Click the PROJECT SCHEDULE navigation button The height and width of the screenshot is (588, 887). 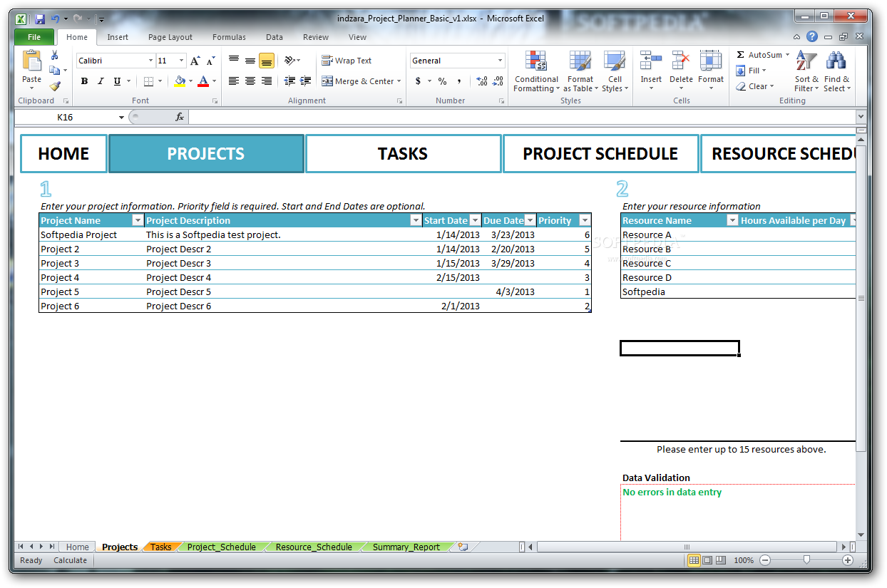pyautogui.click(x=600, y=154)
